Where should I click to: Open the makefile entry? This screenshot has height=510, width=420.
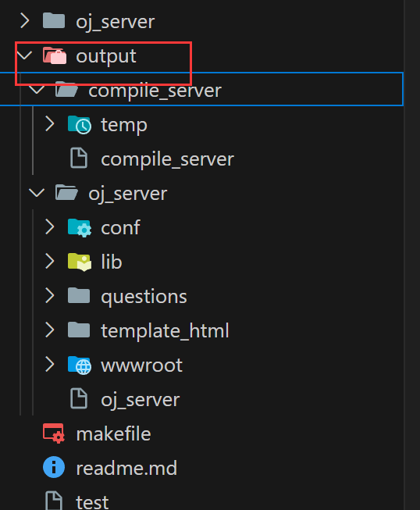(x=113, y=433)
